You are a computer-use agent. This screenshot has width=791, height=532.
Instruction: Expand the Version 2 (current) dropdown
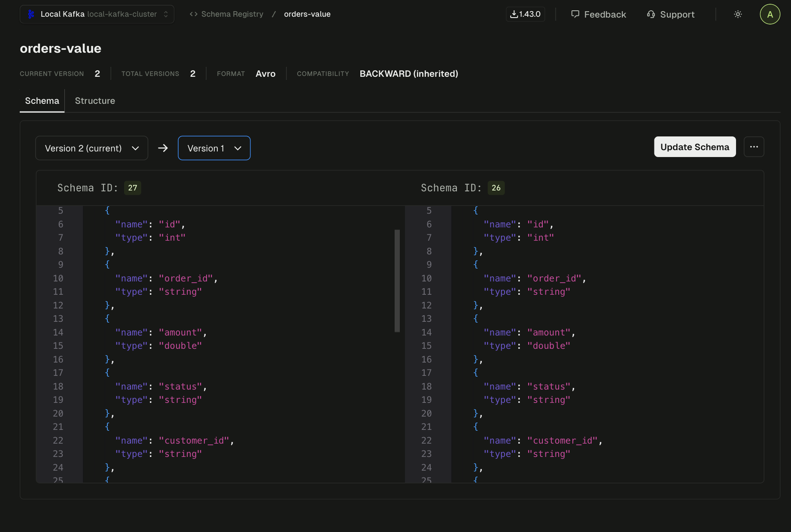(x=91, y=148)
